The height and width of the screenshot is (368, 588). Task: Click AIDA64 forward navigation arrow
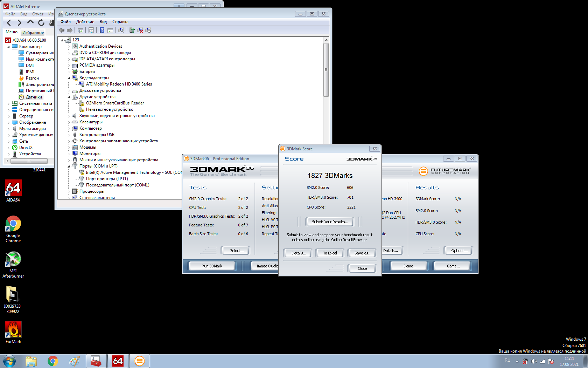coord(19,23)
